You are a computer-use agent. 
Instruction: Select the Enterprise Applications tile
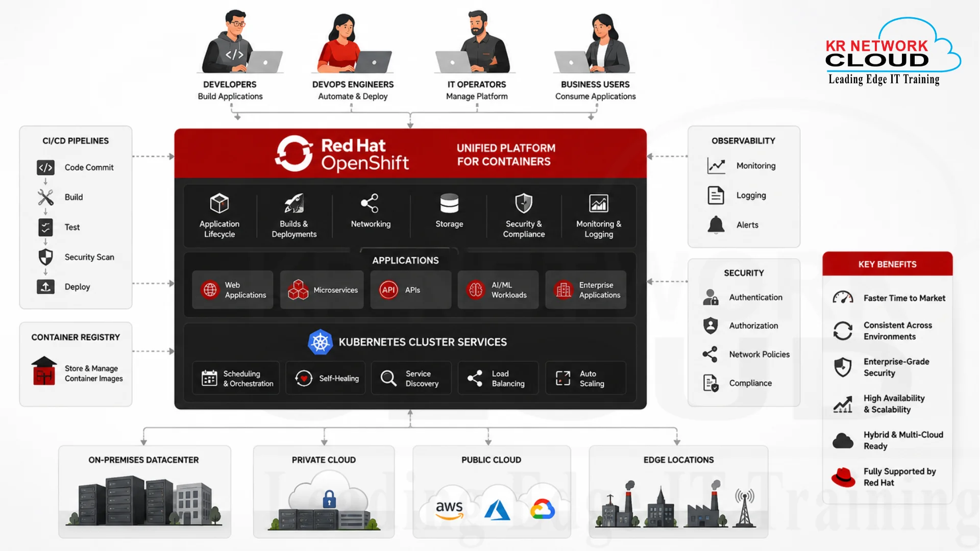586,290
